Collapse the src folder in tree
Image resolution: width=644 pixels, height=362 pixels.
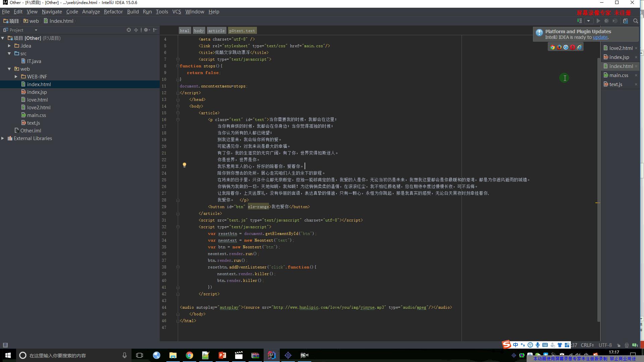click(x=9, y=54)
